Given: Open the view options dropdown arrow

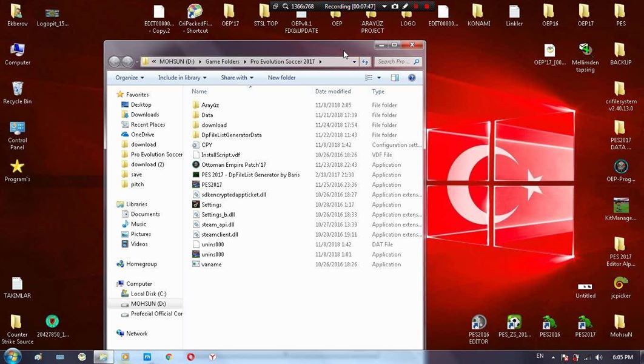Looking at the screenshot, I should click(378, 78).
